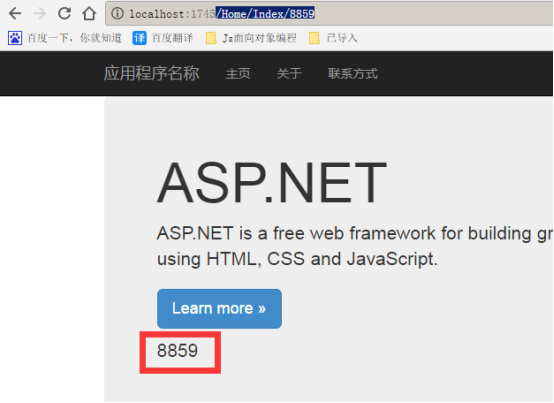
Task: Select the 联系方式 nav menu item
Action: point(353,74)
